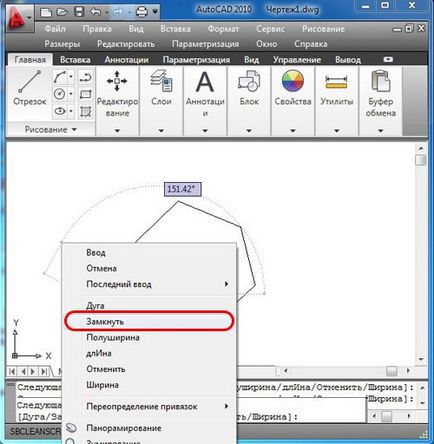Screen dimensions: 434x444
Task: Select the polyline tool icon
Action: (86, 77)
